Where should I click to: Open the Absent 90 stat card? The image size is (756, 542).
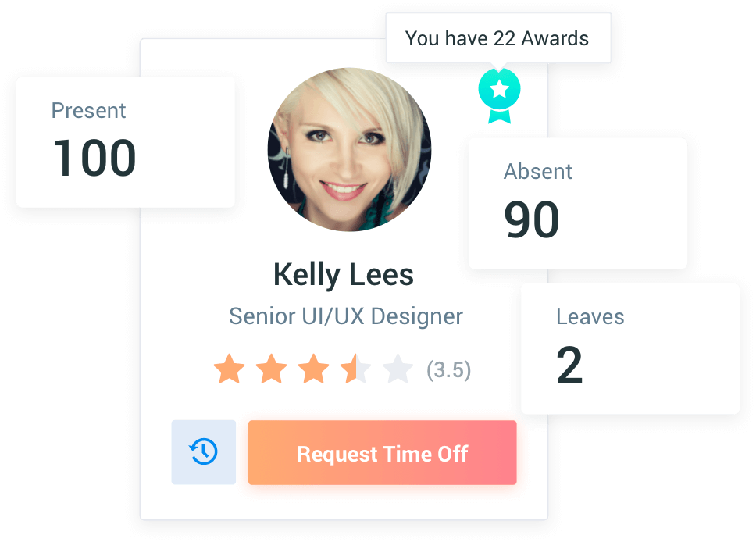pos(578,203)
